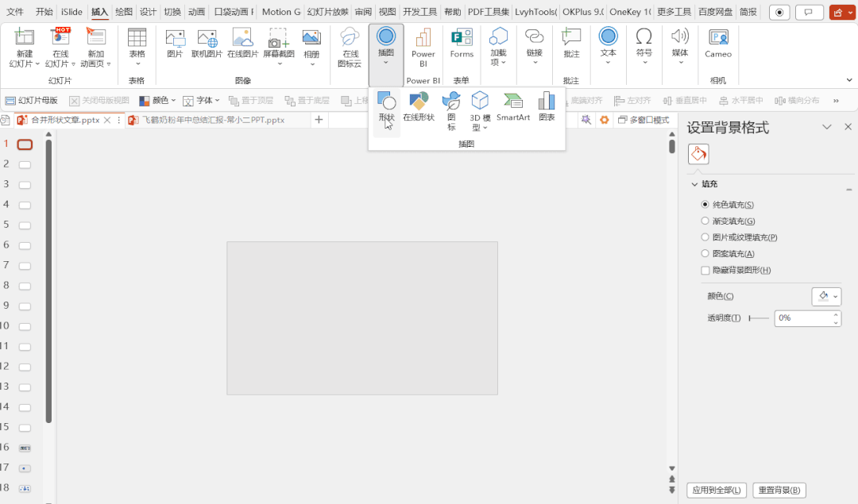858x504 pixels.
Task: Open the Add-ins (加载项) menu
Action: click(x=498, y=47)
